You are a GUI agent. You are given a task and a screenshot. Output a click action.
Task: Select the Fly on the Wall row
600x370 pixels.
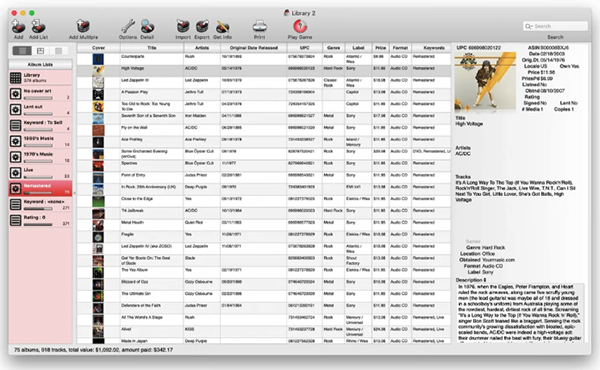(x=264, y=130)
